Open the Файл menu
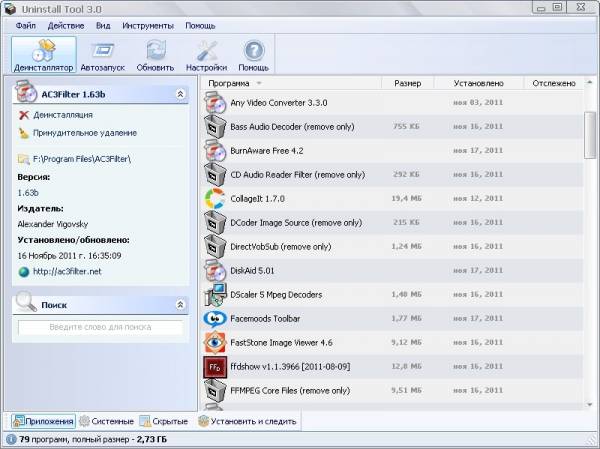 [26, 26]
